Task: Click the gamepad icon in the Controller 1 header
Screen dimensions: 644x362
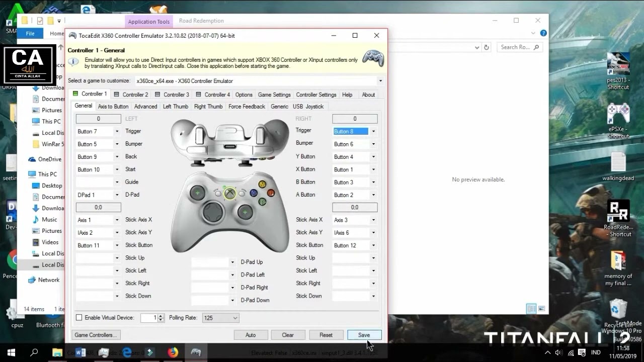Action: coord(373,58)
